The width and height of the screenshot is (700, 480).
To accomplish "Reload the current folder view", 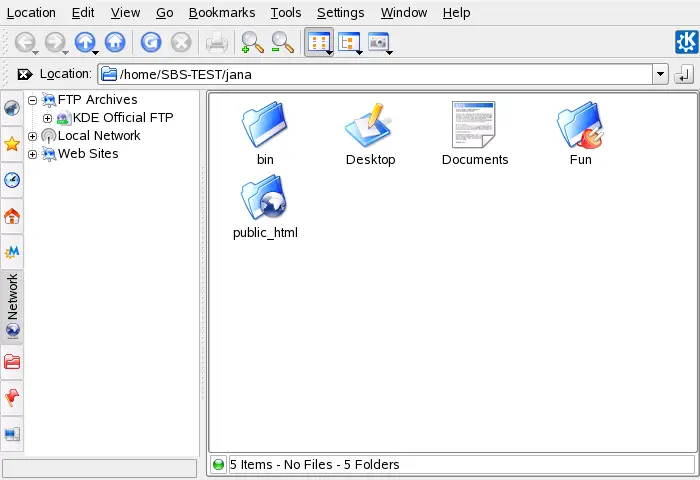I will coord(151,42).
